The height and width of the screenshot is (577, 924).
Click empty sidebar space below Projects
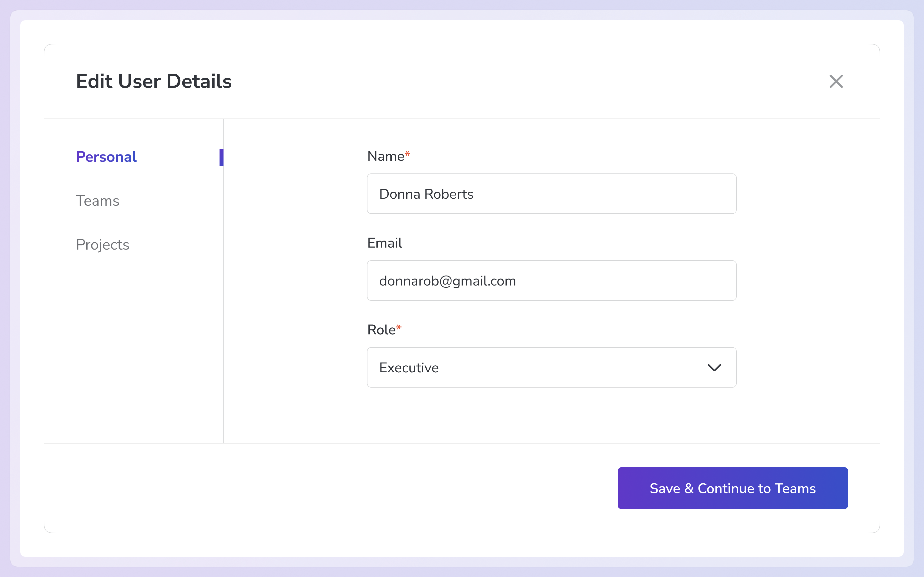[x=133, y=343]
